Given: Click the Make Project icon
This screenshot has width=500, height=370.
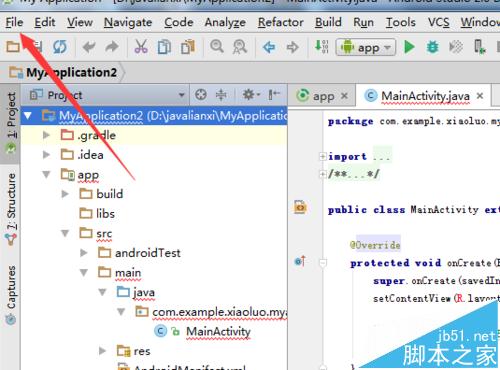Looking at the screenshot, I should pyautogui.click(x=322, y=47).
